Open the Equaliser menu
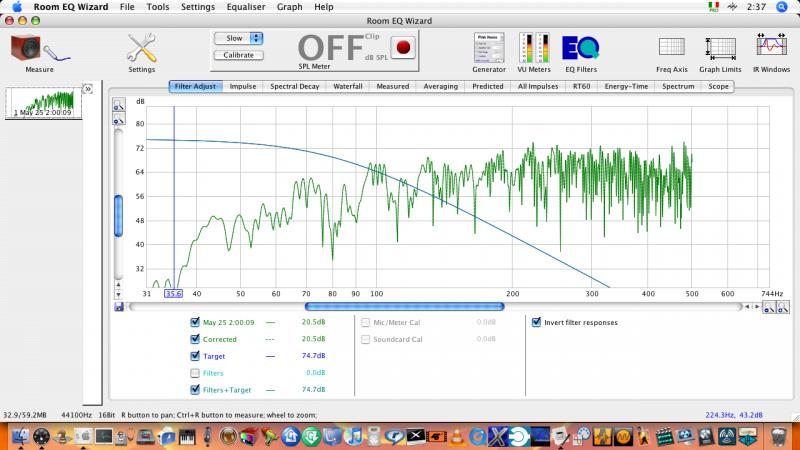The image size is (800, 450). [246, 7]
